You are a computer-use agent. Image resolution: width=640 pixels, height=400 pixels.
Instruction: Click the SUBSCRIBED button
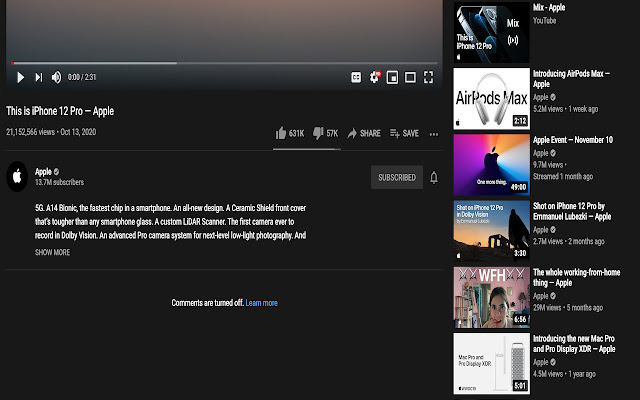tap(397, 177)
